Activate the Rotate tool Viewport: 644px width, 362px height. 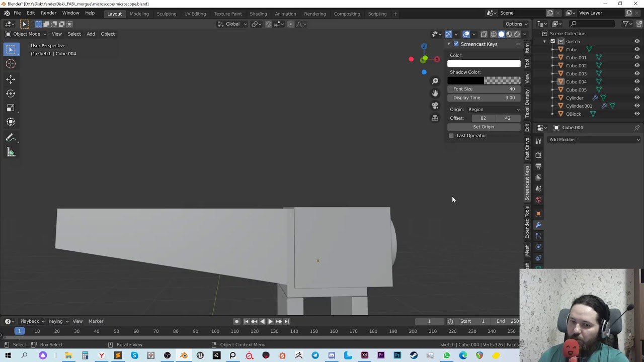pyautogui.click(x=11, y=94)
